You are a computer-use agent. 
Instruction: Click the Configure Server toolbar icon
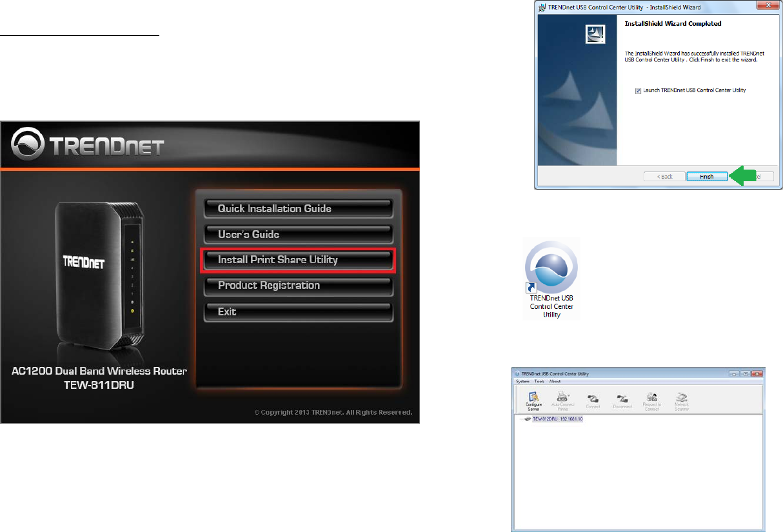(x=534, y=400)
